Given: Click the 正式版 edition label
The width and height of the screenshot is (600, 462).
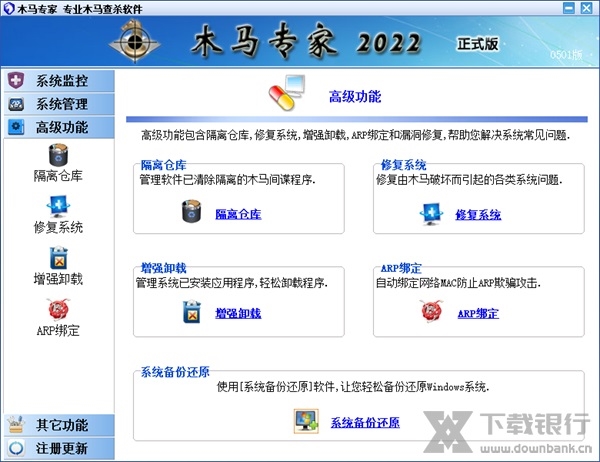Looking at the screenshot, I should tap(478, 44).
